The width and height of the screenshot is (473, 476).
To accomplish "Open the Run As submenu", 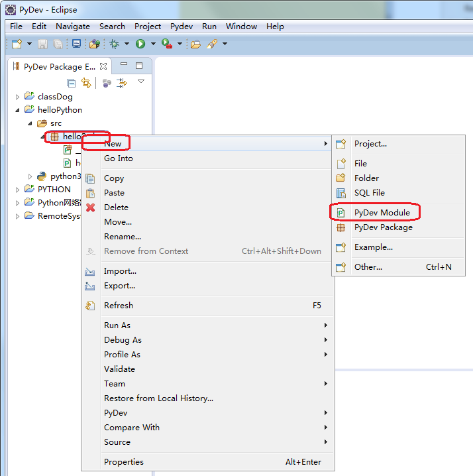I will 208,326.
